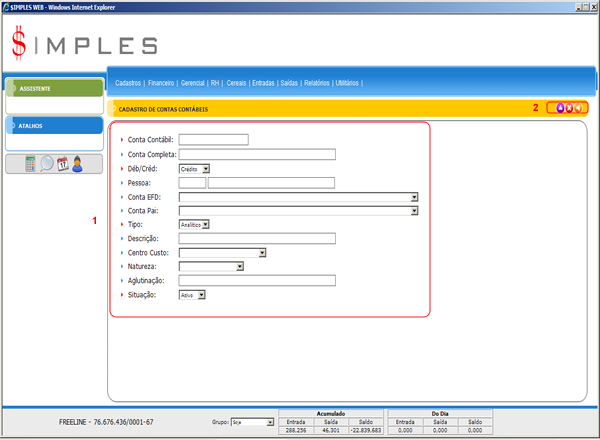
Task: Click the purple round icon in yellow header
Action: [x=560, y=108]
